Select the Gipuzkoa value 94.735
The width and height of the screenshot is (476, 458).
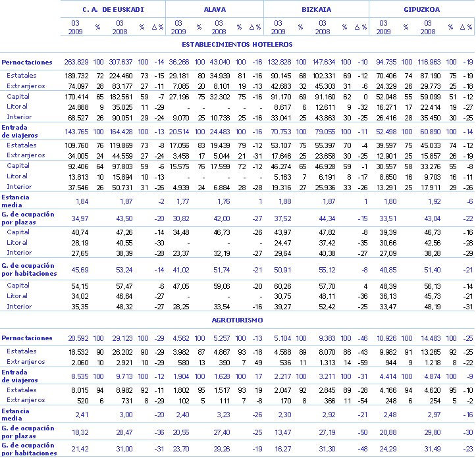click(386, 63)
